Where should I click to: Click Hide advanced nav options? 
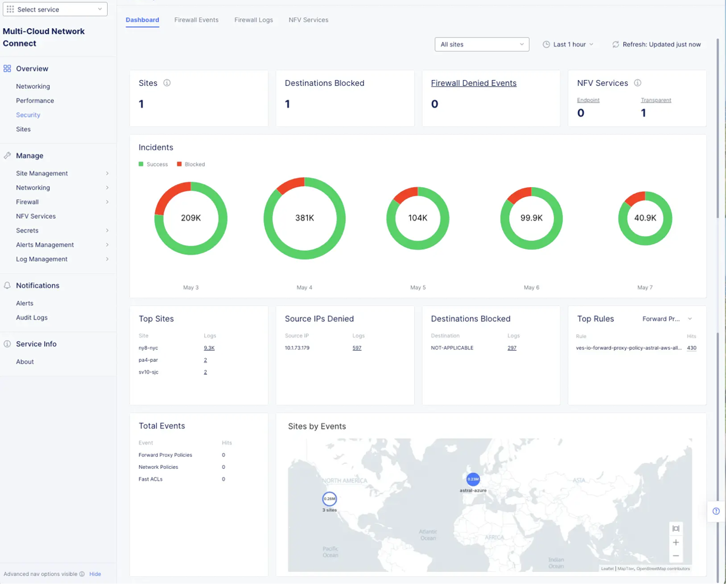(95, 576)
